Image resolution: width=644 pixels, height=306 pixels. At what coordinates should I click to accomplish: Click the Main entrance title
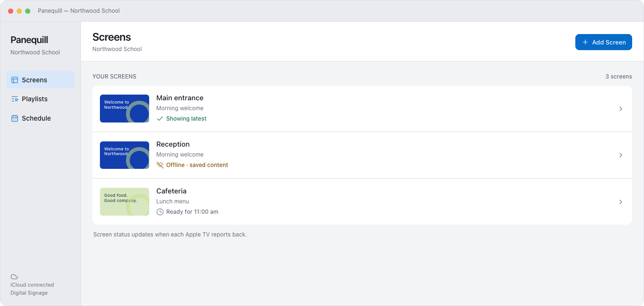(x=180, y=98)
